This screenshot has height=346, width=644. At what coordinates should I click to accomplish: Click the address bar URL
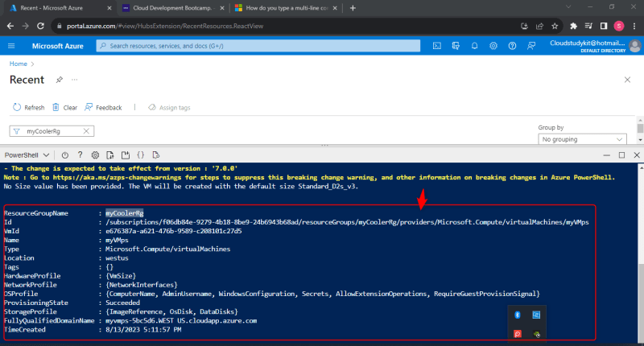click(165, 26)
